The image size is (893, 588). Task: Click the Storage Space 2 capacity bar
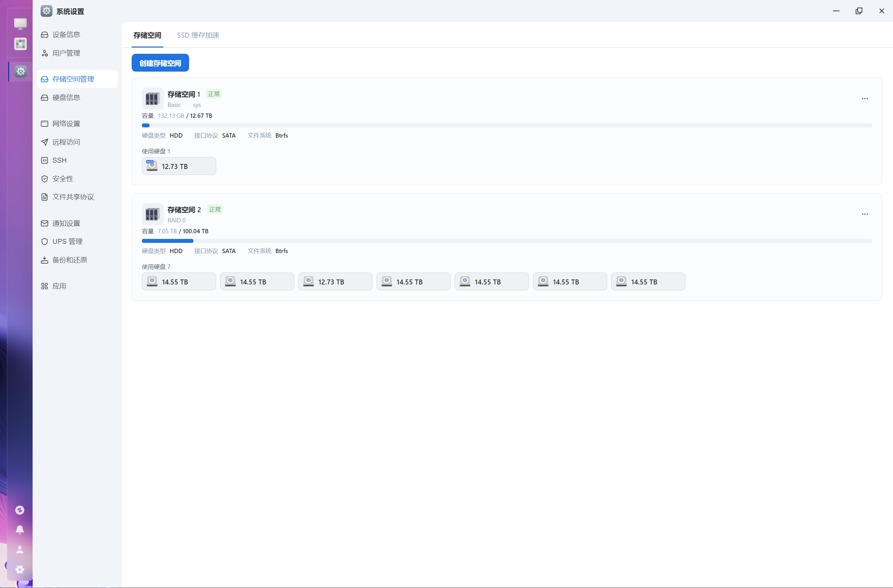click(507, 241)
